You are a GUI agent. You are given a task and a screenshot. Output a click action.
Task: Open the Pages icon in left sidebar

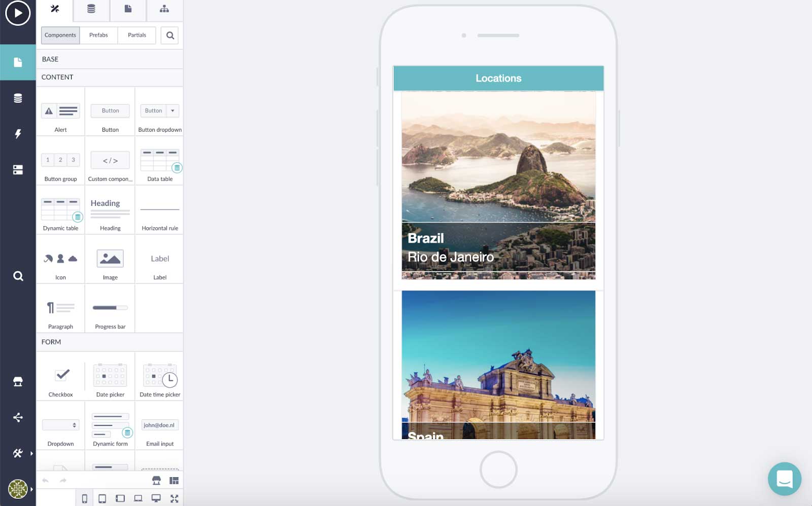pos(18,62)
